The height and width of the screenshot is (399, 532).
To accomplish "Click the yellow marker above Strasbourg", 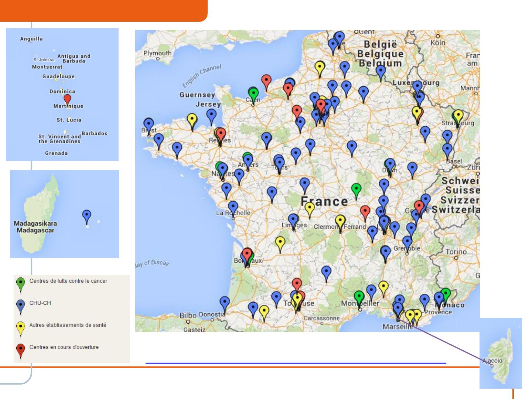I will [458, 118].
